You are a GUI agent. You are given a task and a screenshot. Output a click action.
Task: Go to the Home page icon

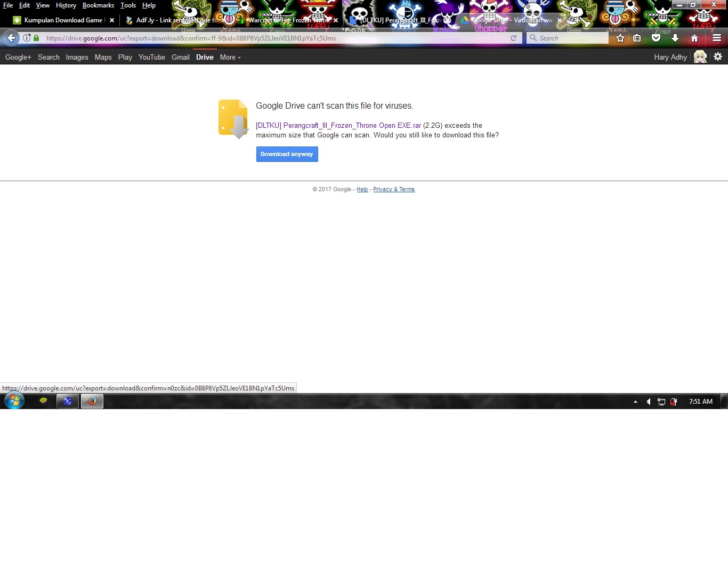coord(694,38)
